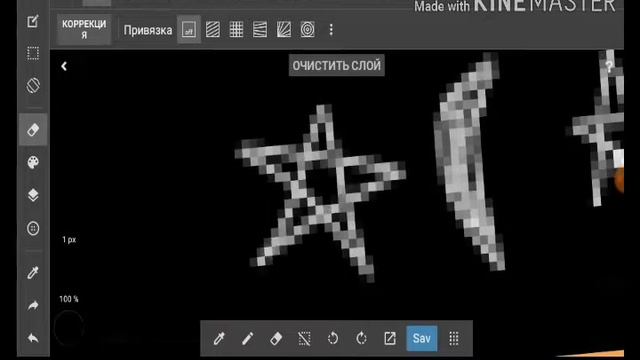Enable curved lines snap guide
Viewport: 640px width, 360px height.
pyautogui.click(x=260, y=29)
